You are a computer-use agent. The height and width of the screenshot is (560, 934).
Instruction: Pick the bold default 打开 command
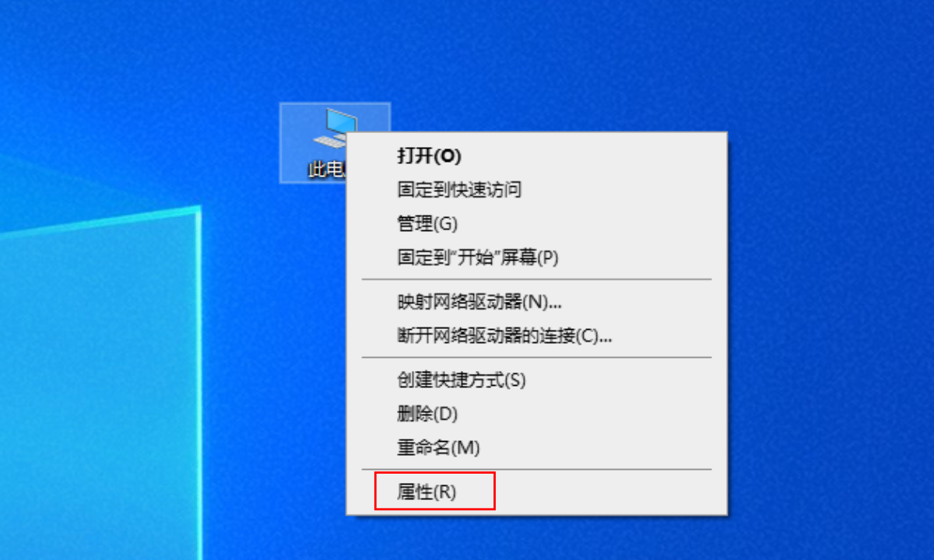[x=430, y=156]
